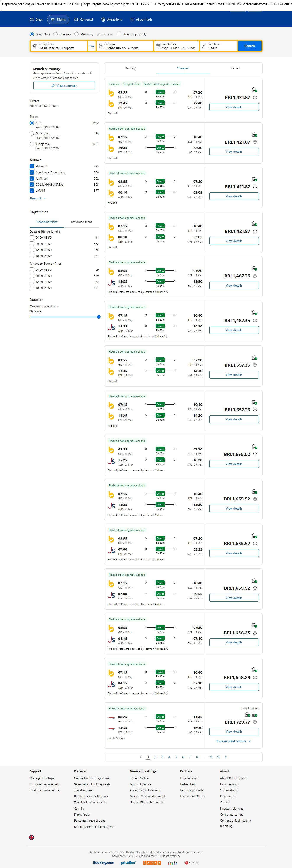This screenshot has width=292, height=868.
Task: Switch to the Fastest sorting tab
Action: tap(236, 68)
